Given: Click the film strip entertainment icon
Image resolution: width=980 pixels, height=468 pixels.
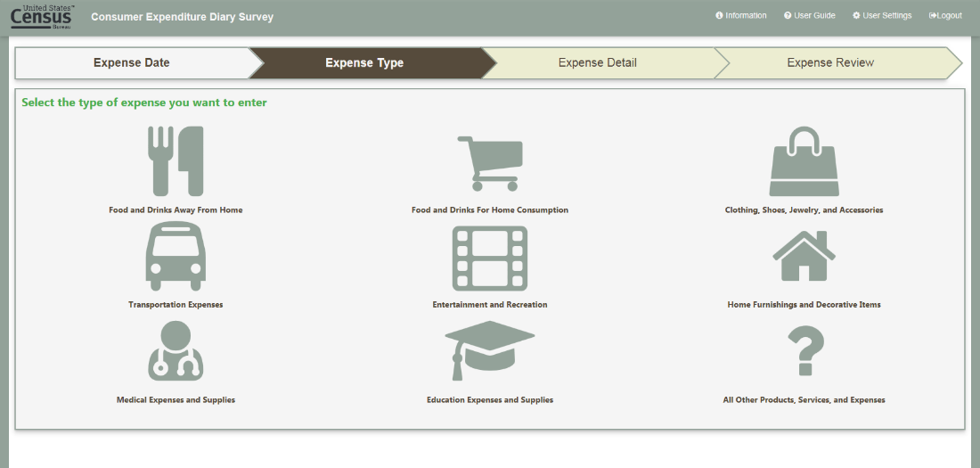Looking at the screenshot, I should pos(490,259).
